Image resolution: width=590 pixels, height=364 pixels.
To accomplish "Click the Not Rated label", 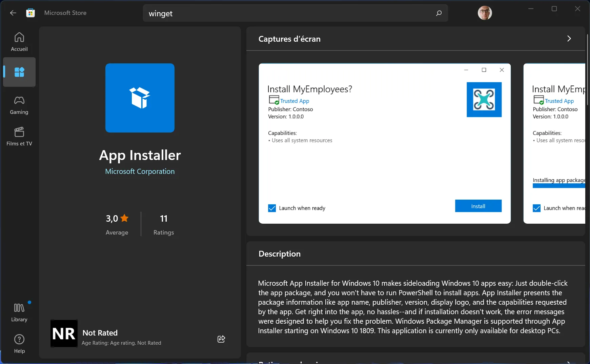I will (100, 333).
